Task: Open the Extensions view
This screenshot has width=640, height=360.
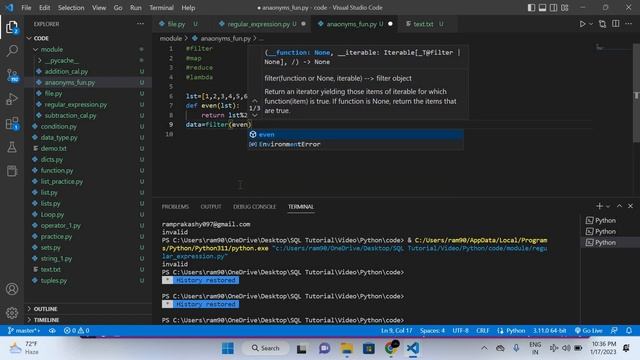Action: click(x=12, y=123)
